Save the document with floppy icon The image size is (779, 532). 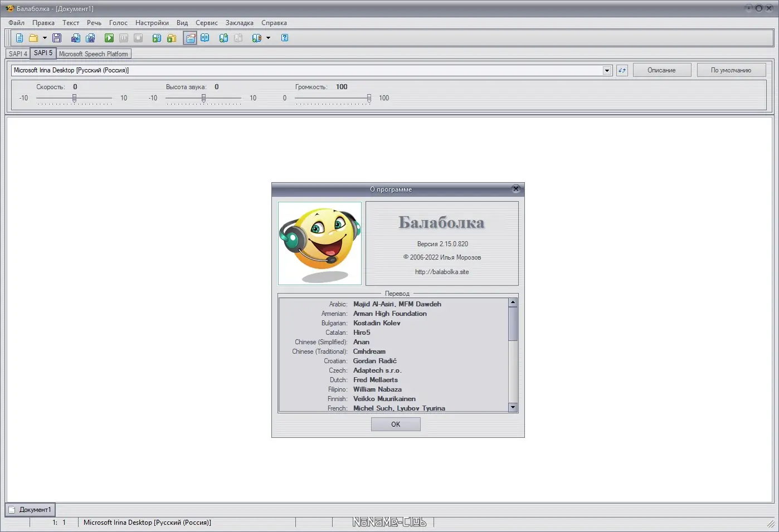(57, 38)
